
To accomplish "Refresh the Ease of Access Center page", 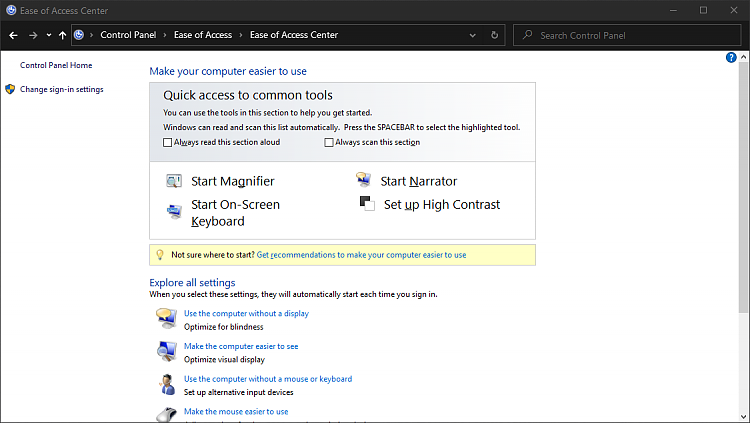I will tap(494, 35).
